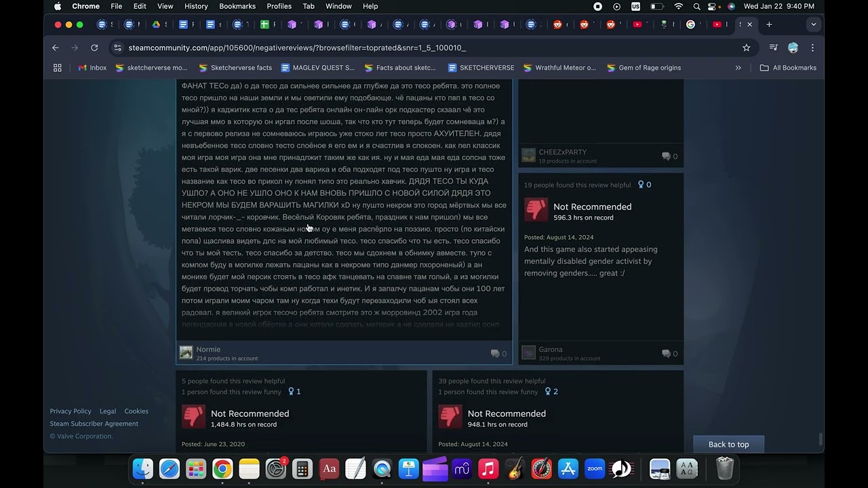Switch to the Google Drive tab
This screenshot has width=868, height=488.
click(x=156, y=24)
